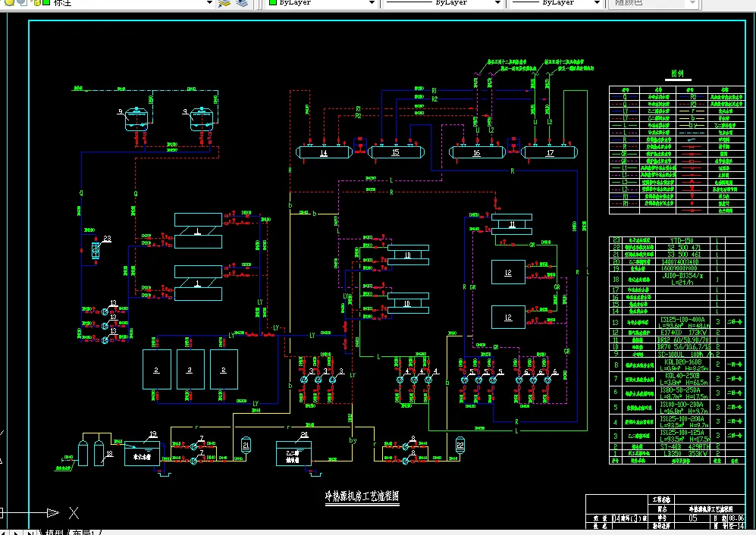Select the vessel labeled 22

coord(460,446)
